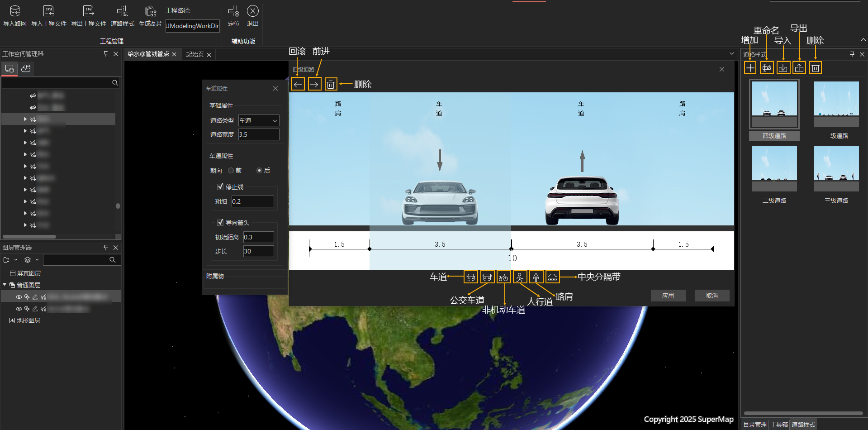Add a sidewalk pedestrian lane
This screenshot has width=868, height=430.
tap(520, 277)
